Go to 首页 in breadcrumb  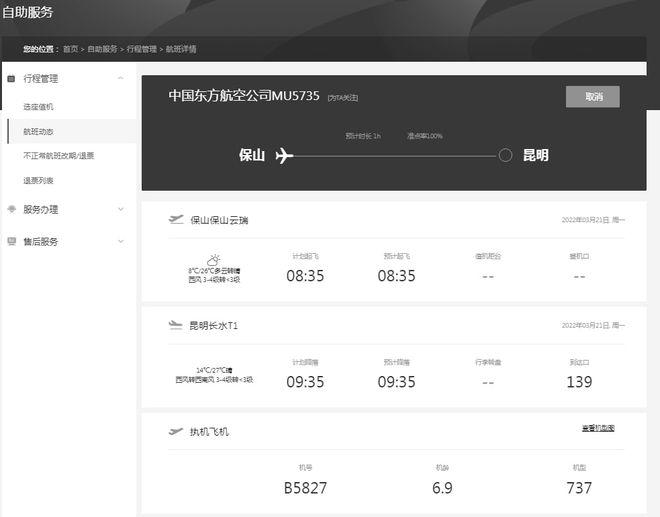tap(70, 48)
